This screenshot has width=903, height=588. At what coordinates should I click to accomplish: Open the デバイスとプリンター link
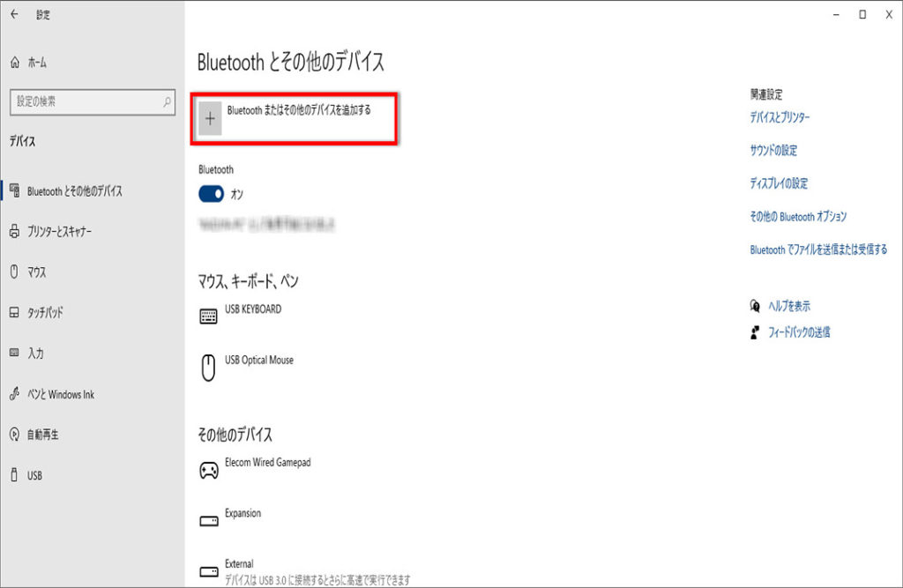pyautogui.click(x=780, y=117)
